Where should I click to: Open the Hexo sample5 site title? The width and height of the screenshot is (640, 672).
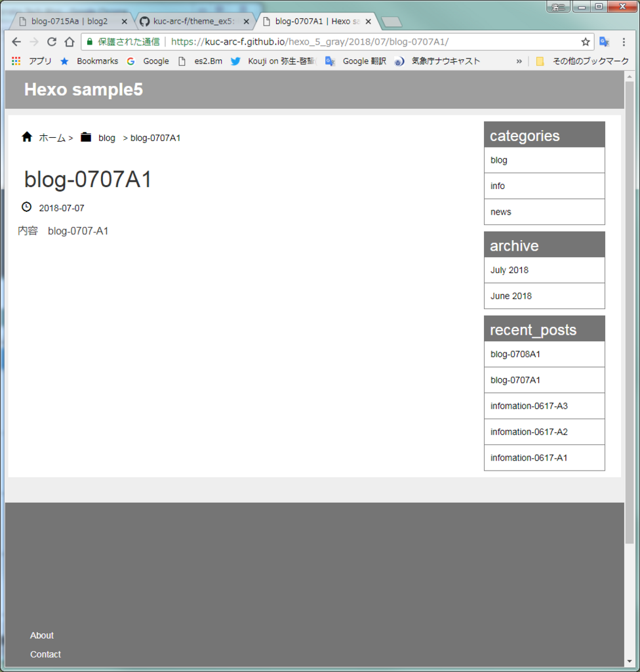(x=83, y=89)
